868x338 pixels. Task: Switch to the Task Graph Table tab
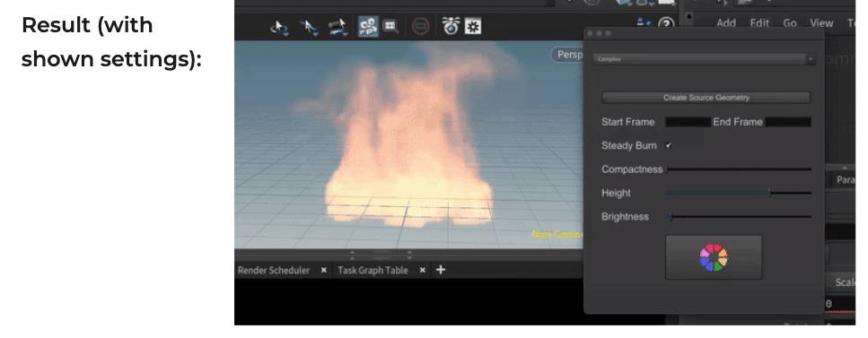pos(373,271)
